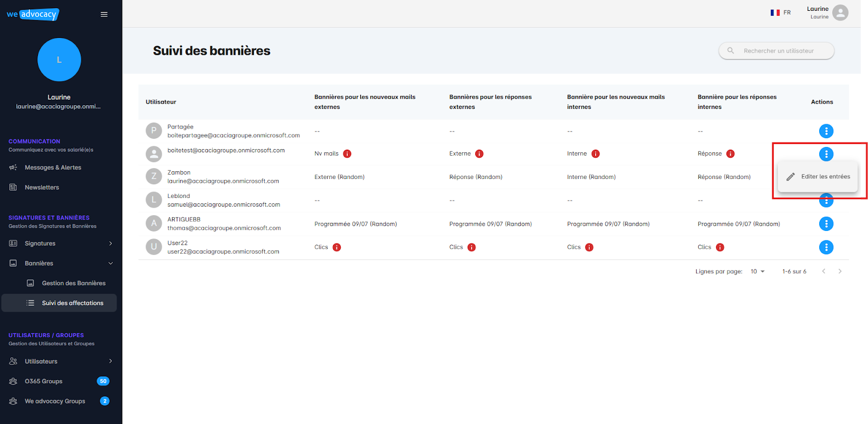This screenshot has width=868, height=424.
Task: Click the French flag language icon
Action: 775,12
